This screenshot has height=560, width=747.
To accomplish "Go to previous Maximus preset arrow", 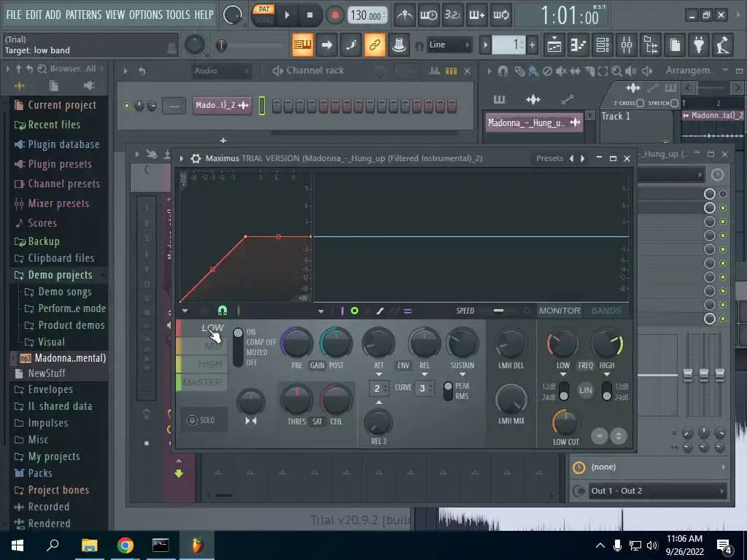I will (x=571, y=158).
